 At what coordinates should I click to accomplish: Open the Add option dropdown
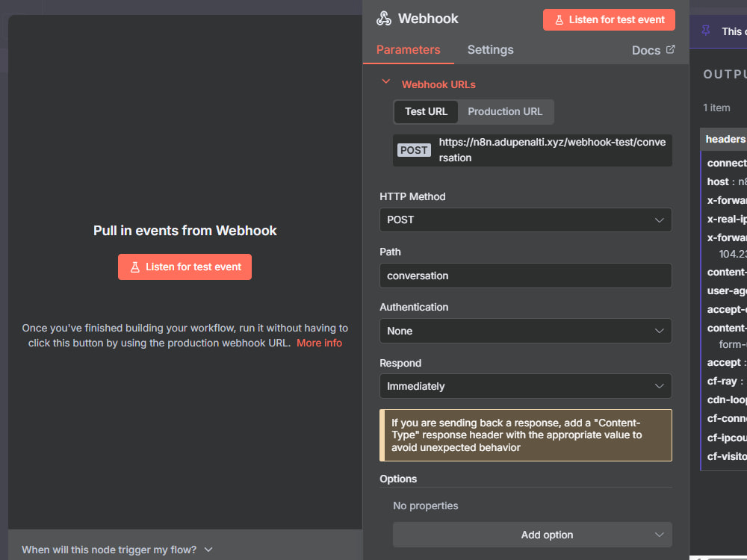point(532,535)
